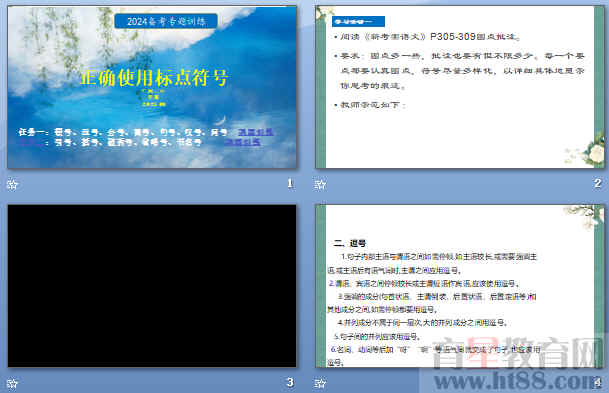609x393 pixels.
Task: Click the yellow title 正确使用标点符号
Action: tap(154, 78)
